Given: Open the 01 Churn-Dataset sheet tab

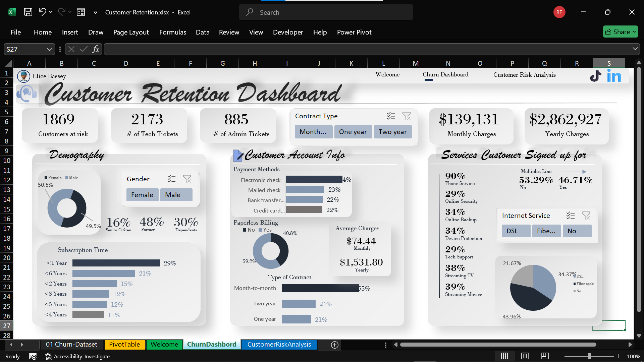Looking at the screenshot, I should click(x=71, y=345).
